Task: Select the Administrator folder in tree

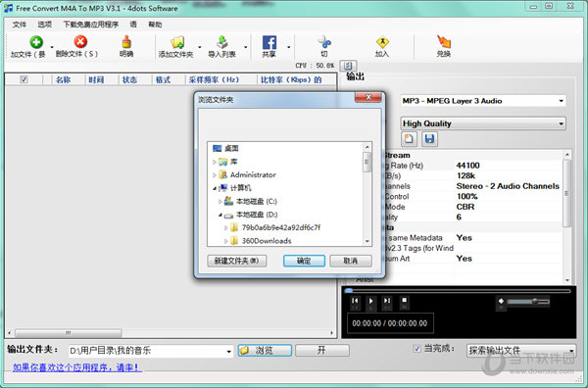Action: [253, 175]
